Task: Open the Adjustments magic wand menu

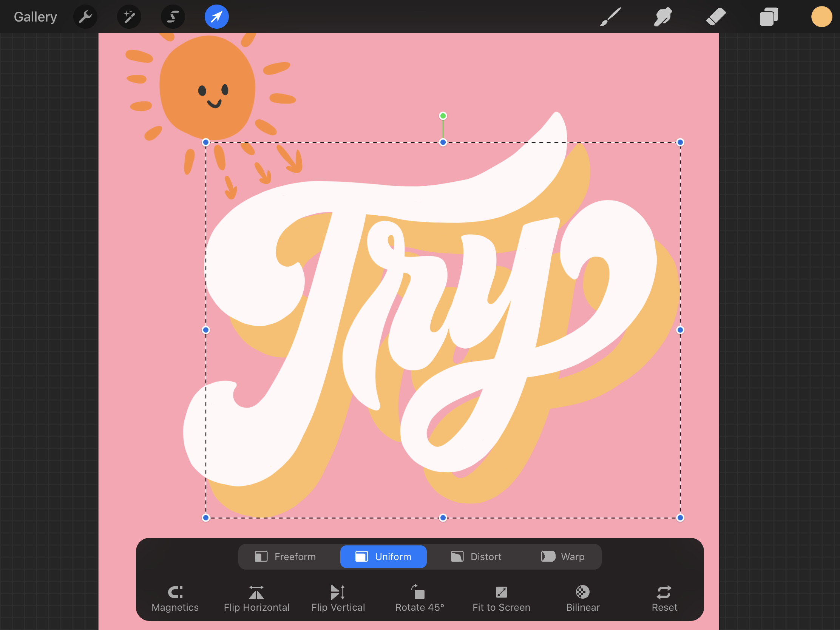Action: (129, 17)
